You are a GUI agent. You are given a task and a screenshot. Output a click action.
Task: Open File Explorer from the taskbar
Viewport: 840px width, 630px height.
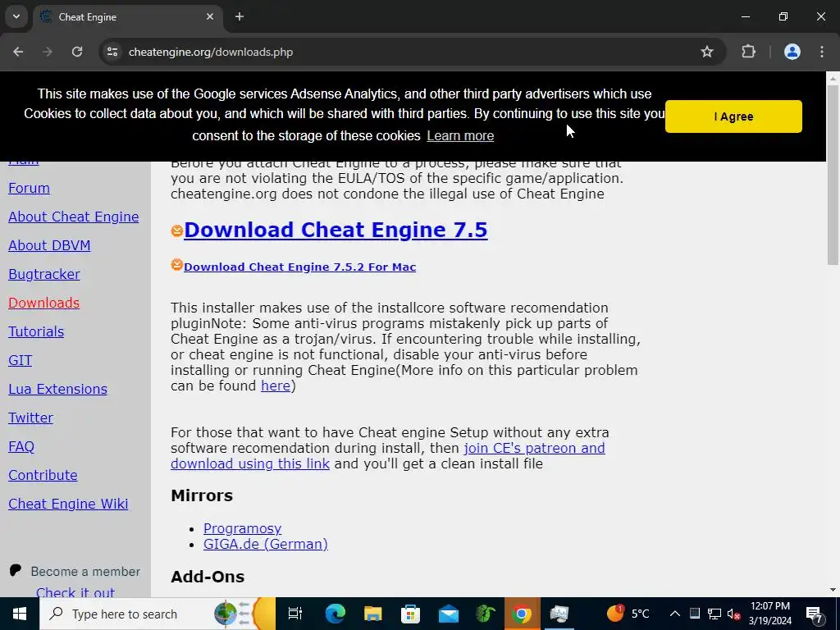coord(373,614)
